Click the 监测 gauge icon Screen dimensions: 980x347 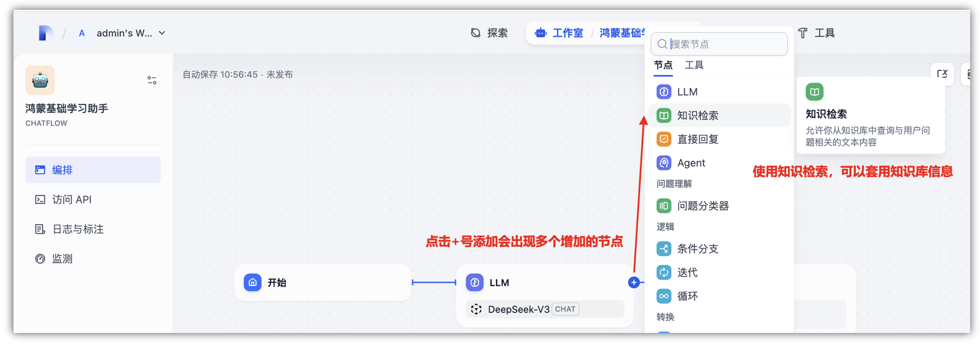point(40,259)
